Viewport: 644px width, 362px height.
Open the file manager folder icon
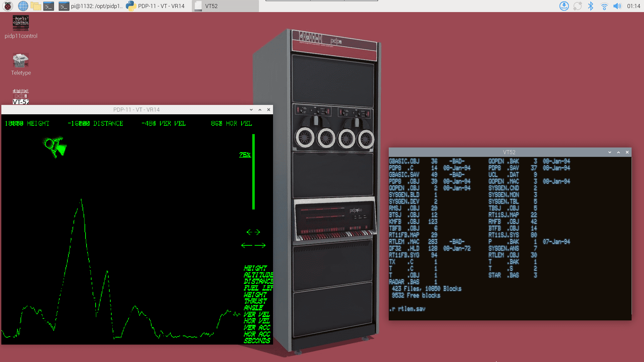[36, 6]
